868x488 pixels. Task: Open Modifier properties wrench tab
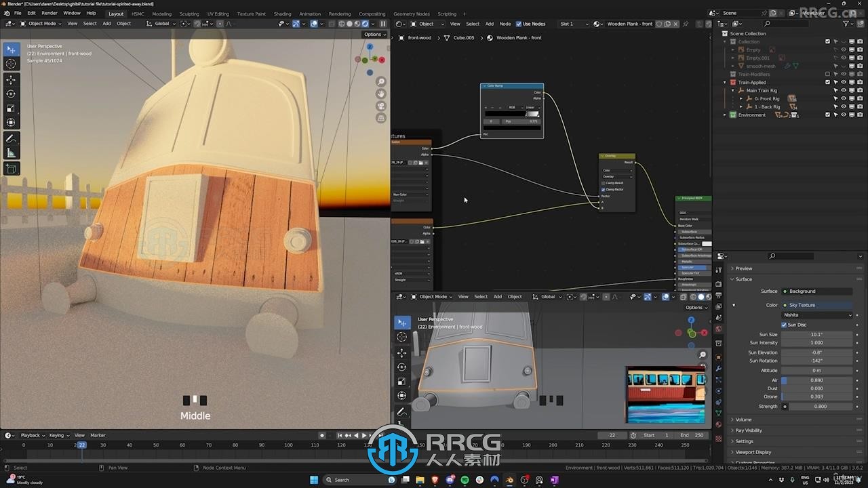pyautogui.click(x=719, y=368)
